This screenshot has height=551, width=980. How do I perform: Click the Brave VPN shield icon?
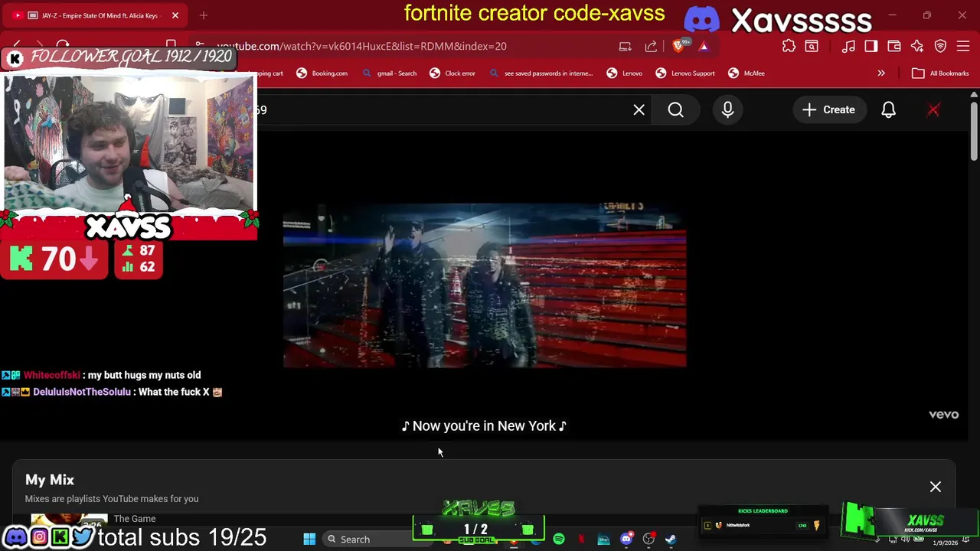[x=940, y=46]
